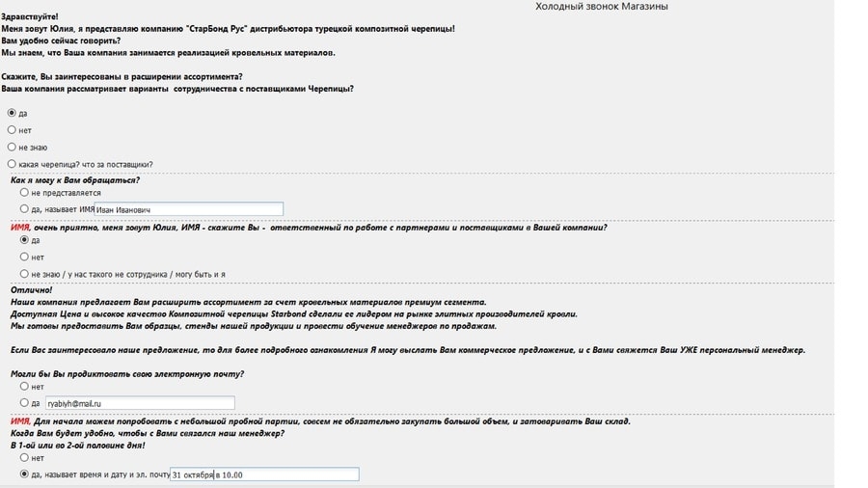Click the 'Холодный звонок Магазины' title
The height and width of the screenshot is (488, 868).
pos(602,7)
